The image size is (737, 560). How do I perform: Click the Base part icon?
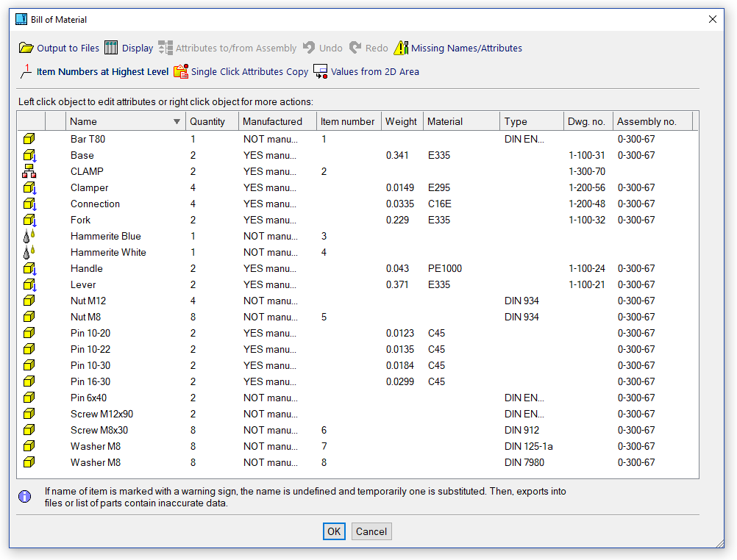[29, 156]
